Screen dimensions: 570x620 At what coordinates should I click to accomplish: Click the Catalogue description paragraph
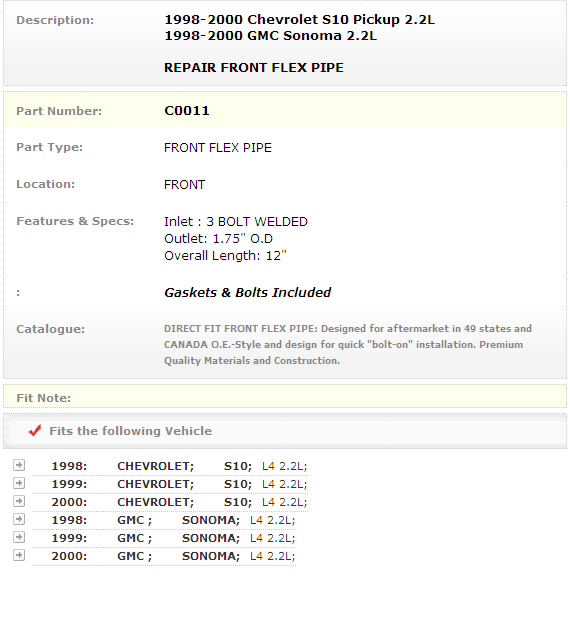click(x=348, y=344)
